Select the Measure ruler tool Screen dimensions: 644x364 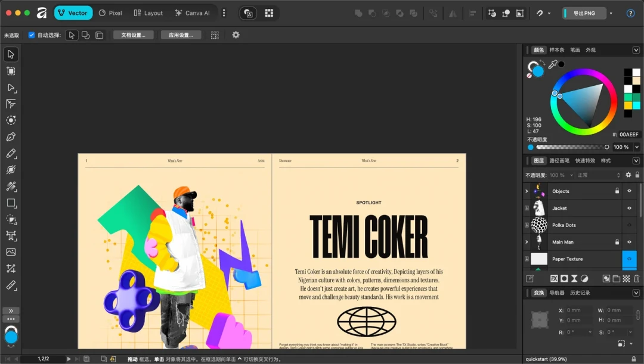(x=11, y=285)
